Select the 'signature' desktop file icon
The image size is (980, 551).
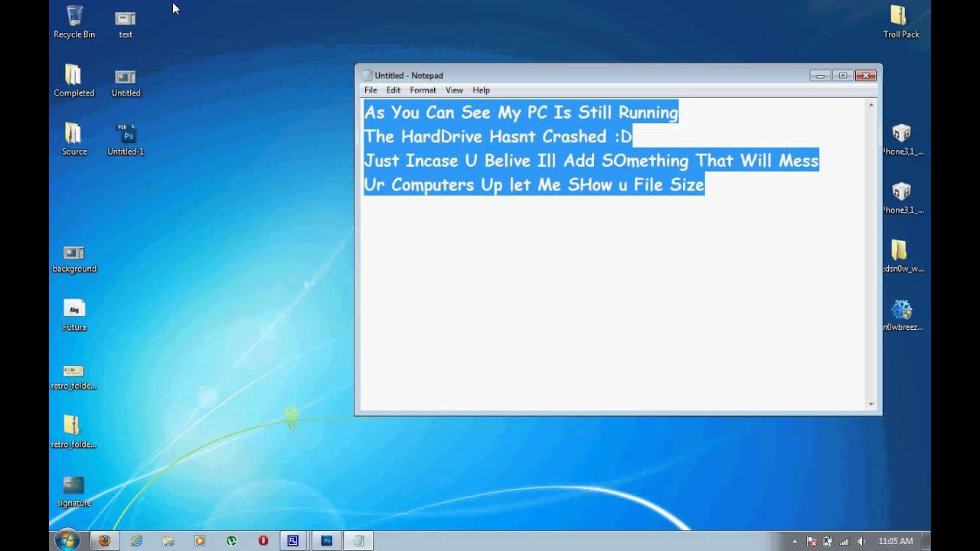pyautogui.click(x=74, y=491)
